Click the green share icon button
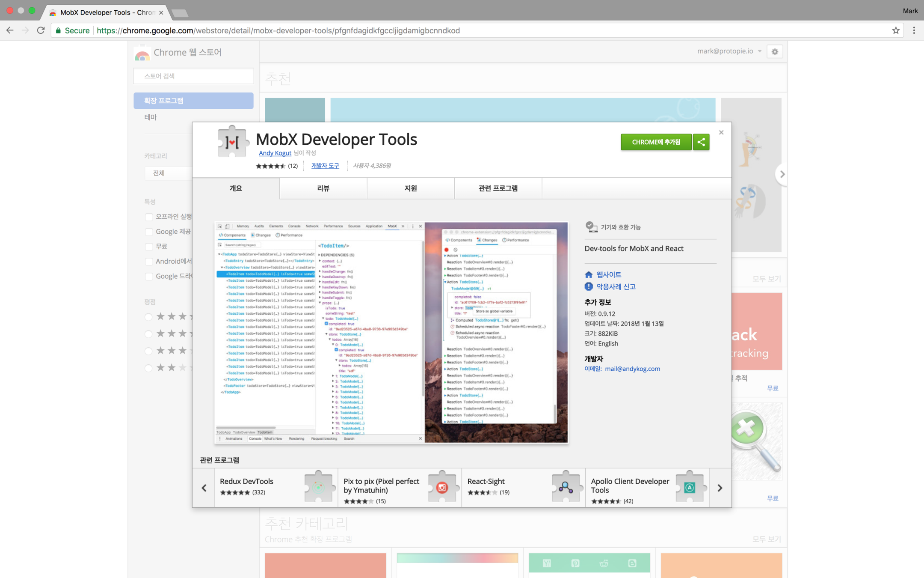The image size is (924, 578). tap(701, 142)
